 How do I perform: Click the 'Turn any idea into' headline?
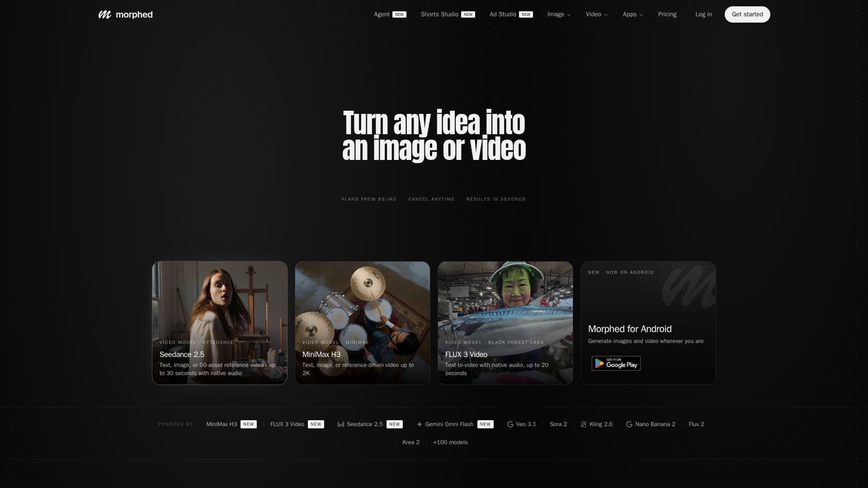point(434,122)
